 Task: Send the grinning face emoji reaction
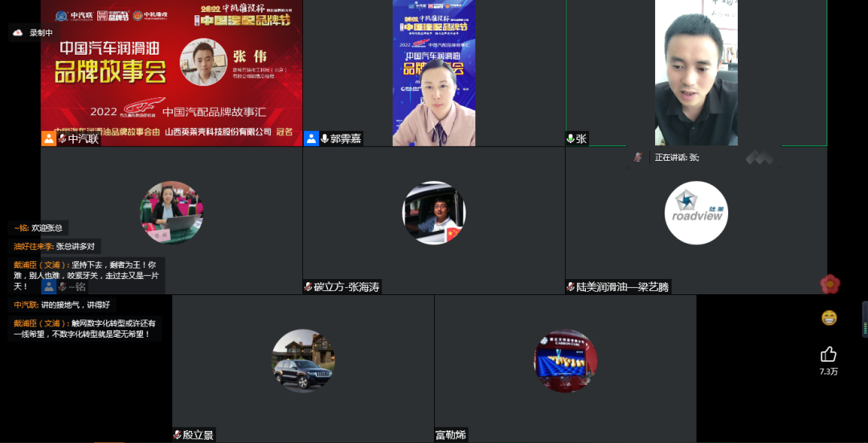click(829, 318)
